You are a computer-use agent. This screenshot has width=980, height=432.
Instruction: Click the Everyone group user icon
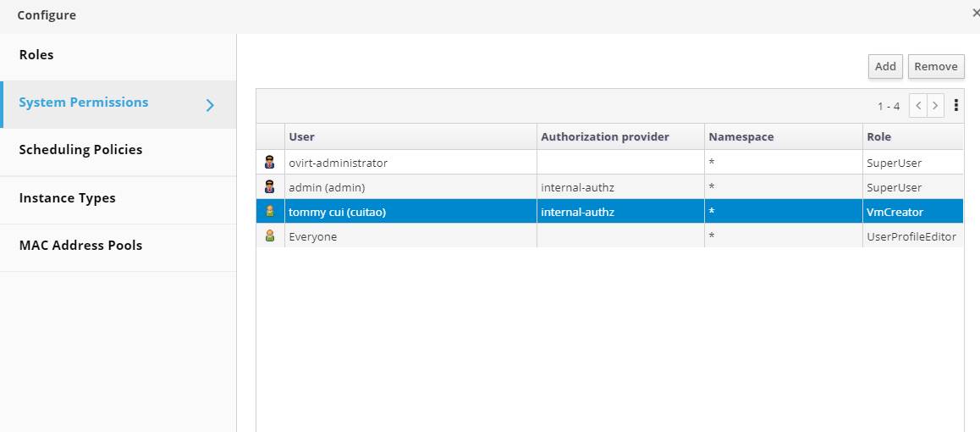pos(270,236)
